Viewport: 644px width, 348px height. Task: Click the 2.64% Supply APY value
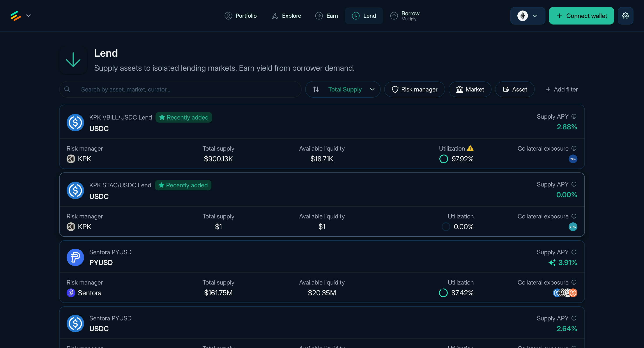click(567, 329)
